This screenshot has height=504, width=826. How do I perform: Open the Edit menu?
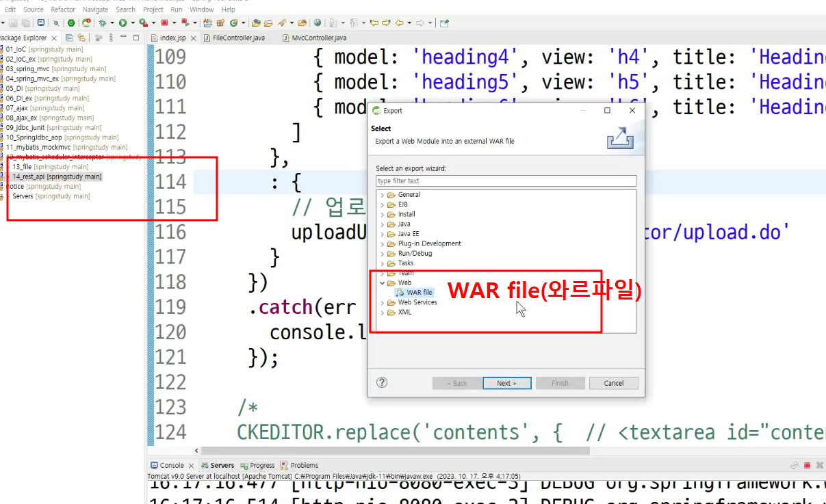coord(10,10)
